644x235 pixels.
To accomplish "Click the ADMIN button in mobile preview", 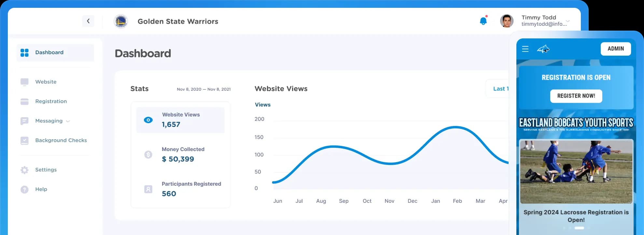I will pyautogui.click(x=616, y=49).
